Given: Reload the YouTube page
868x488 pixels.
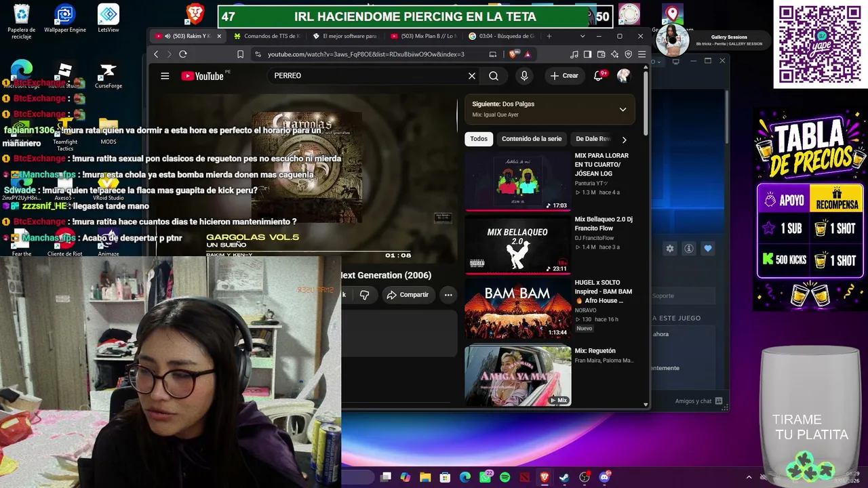Looking at the screenshot, I should [x=183, y=54].
